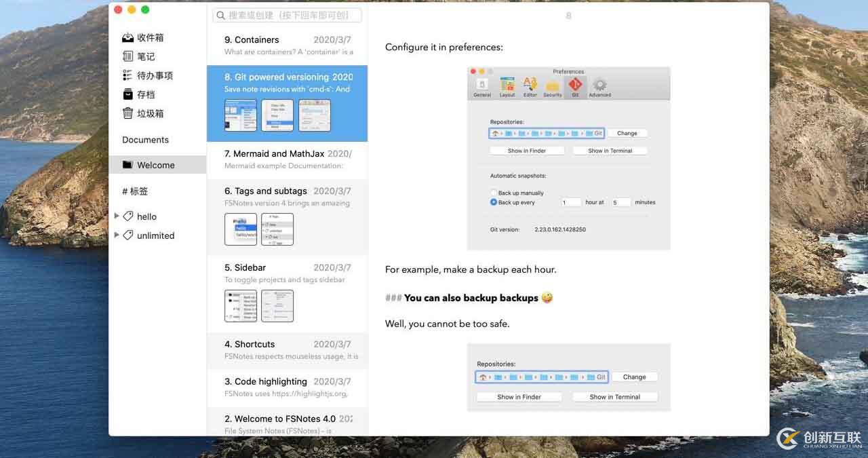The width and height of the screenshot is (868, 458).
Task: Open note 8. Git powered versioning
Action: [x=288, y=103]
